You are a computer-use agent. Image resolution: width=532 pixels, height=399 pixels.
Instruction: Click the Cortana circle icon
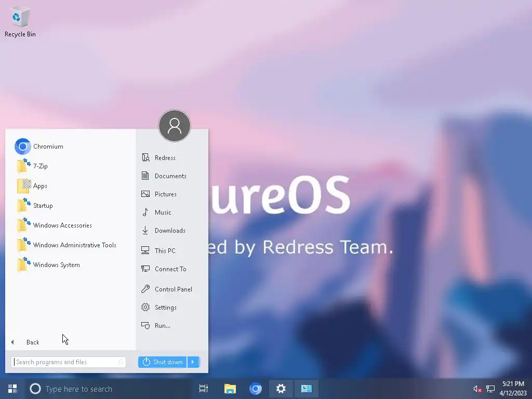coord(35,389)
